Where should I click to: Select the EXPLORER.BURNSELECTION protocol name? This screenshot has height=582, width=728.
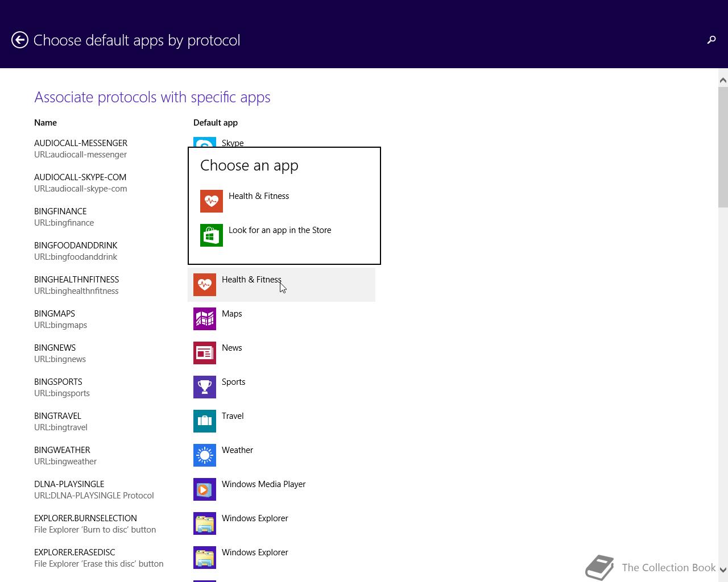coord(85,518)
